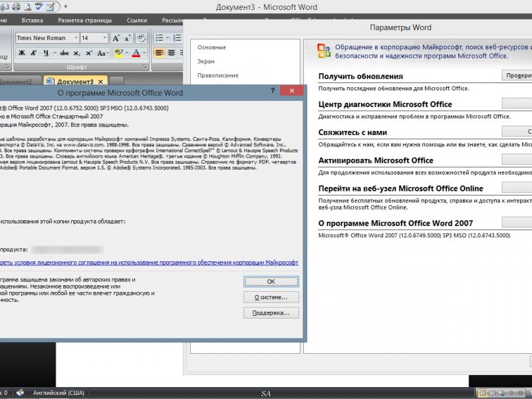This screenshot has width=532, height=399.
Task: Center the text alignment
Action: coord(172,53)
